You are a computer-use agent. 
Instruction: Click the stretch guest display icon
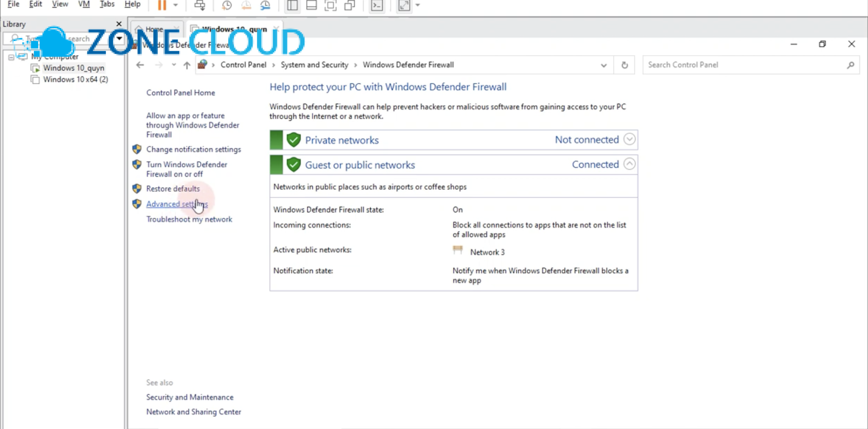click(404, 5)
